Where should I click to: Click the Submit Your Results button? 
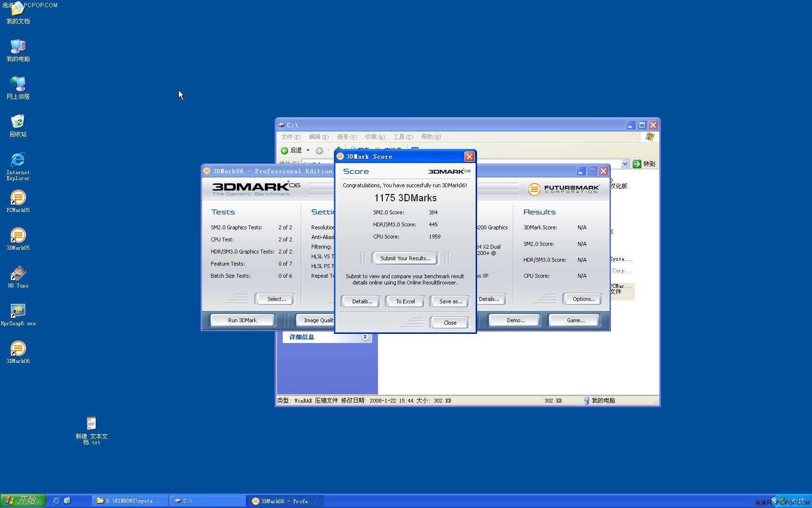(x=405, y=258)
